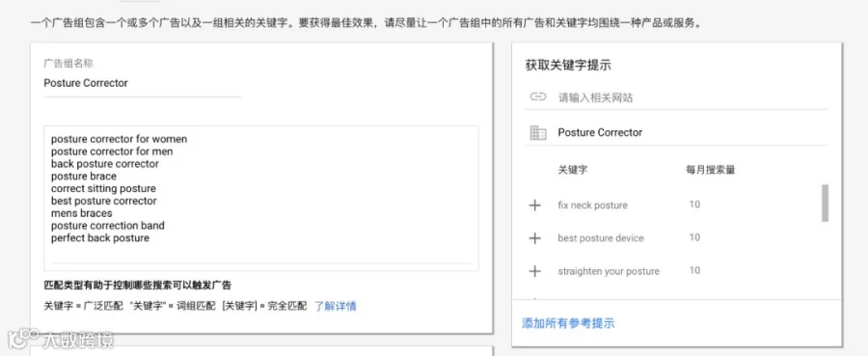868x356 pixels.
Task: Click keyword line 'posture correction band'
Action: 108,226
